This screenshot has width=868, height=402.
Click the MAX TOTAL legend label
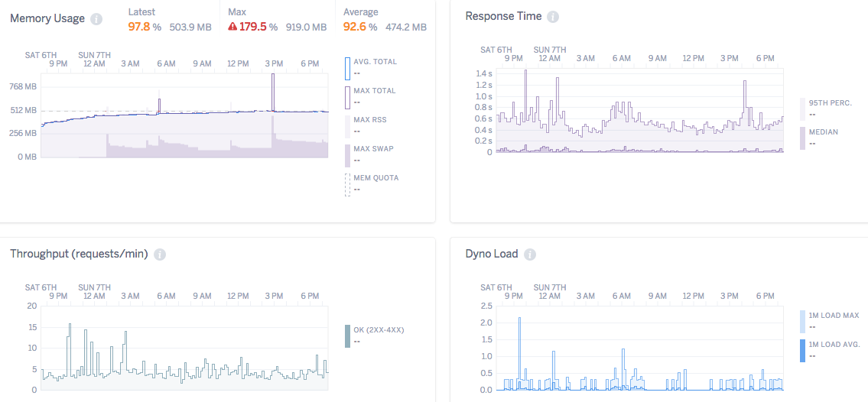click(x=375, y=91)
